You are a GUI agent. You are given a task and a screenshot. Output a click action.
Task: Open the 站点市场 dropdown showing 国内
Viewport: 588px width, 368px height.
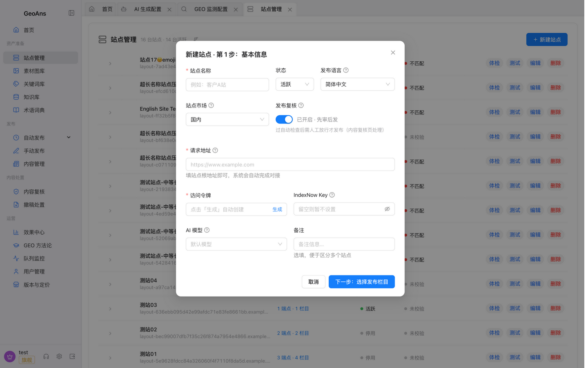coord(227,119)
